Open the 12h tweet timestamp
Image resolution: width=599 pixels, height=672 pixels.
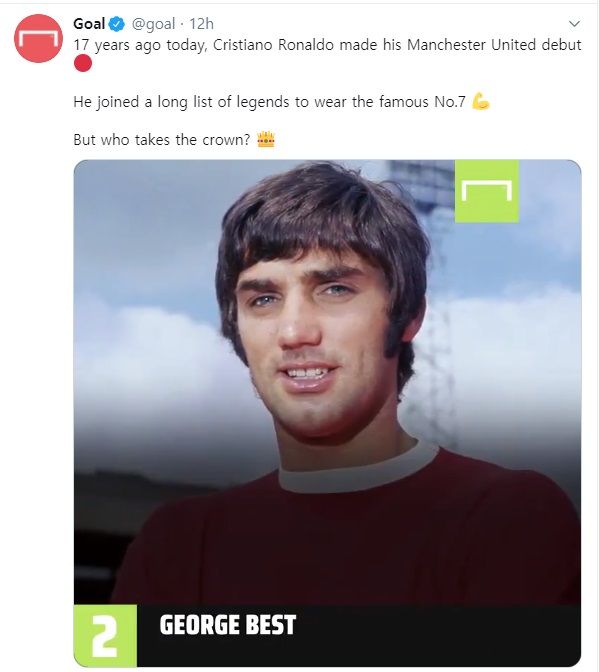click(201, 24)
